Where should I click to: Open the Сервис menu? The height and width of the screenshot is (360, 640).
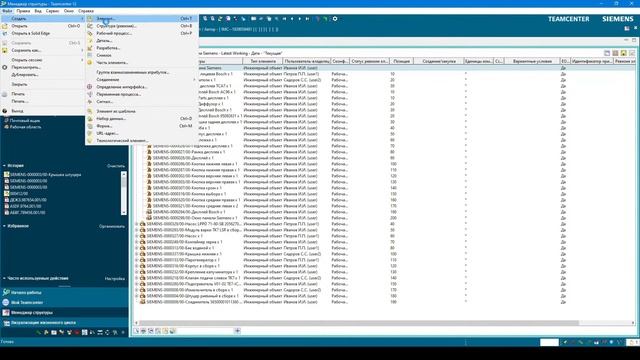click(x=53, y=11)
